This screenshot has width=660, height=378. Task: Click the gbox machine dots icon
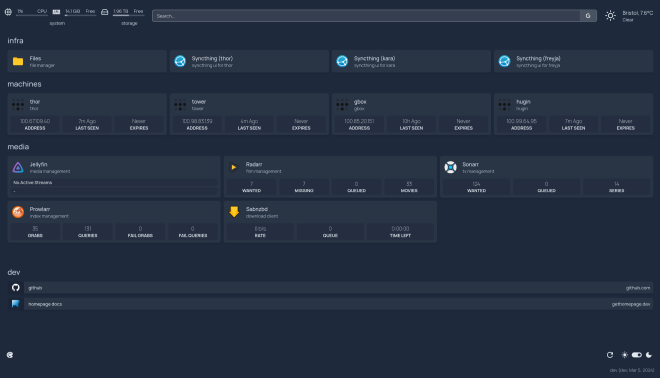342,105
